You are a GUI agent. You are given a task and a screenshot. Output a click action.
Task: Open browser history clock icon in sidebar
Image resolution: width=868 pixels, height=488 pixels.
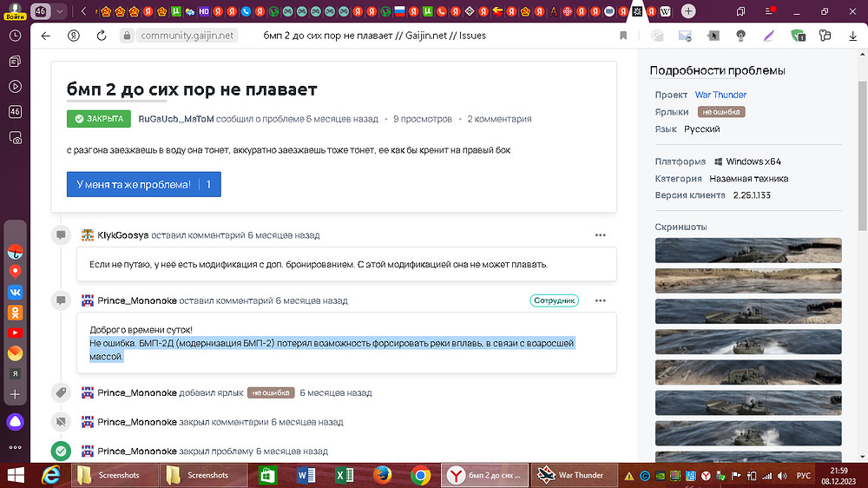click(15, 36)
